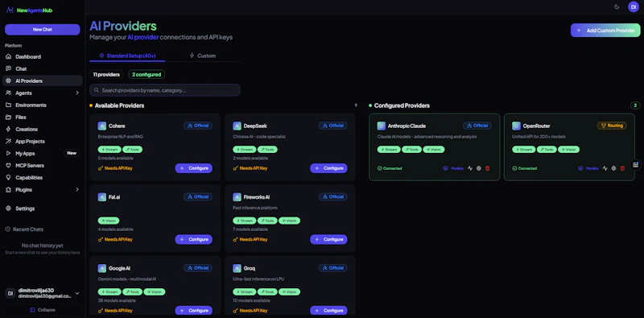Test Anthropic Claude connection activity icon
Screen dimensions: 644x318
(x=470, y=168)
